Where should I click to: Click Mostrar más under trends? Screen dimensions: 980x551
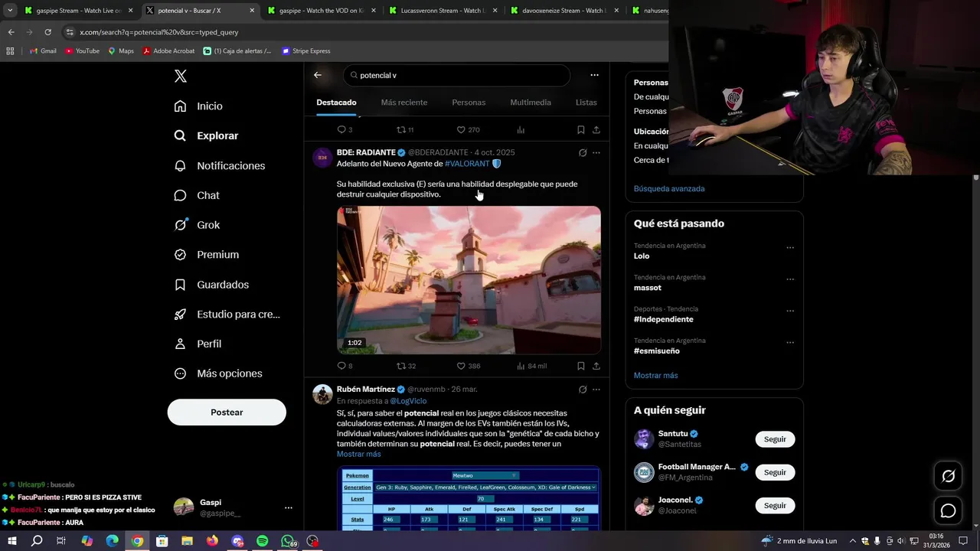(655, 375)
